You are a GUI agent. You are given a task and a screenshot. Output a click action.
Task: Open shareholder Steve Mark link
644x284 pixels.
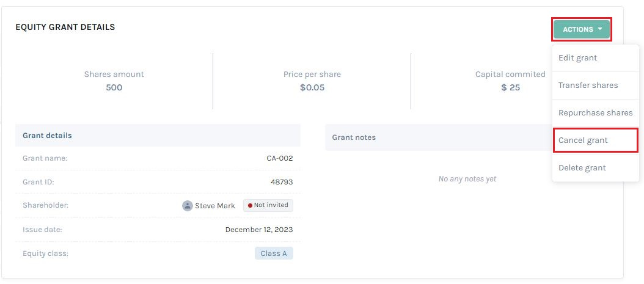tap(215, 206)
